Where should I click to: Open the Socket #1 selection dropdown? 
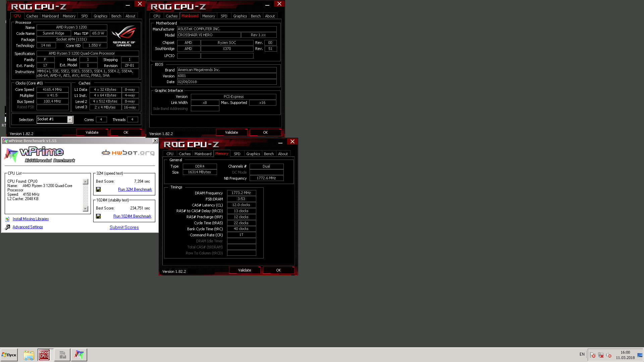tap(70, 120)
